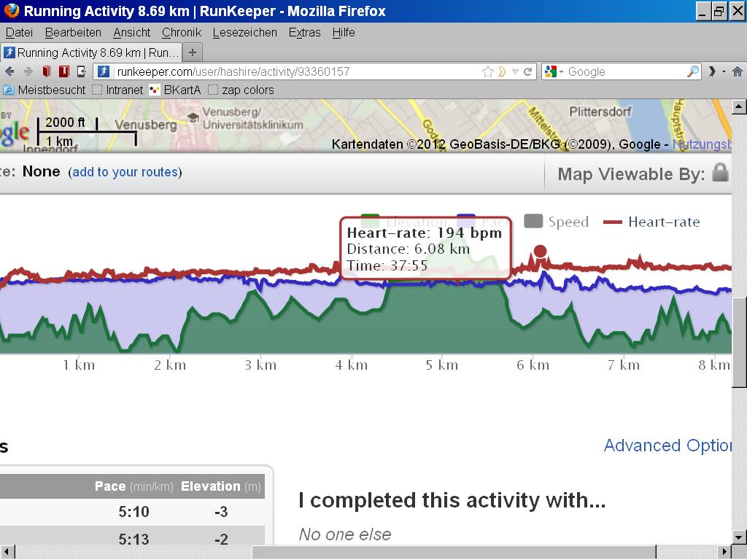
Task: Open the Lesezeichen menu
Action: [x=244, y=32]
